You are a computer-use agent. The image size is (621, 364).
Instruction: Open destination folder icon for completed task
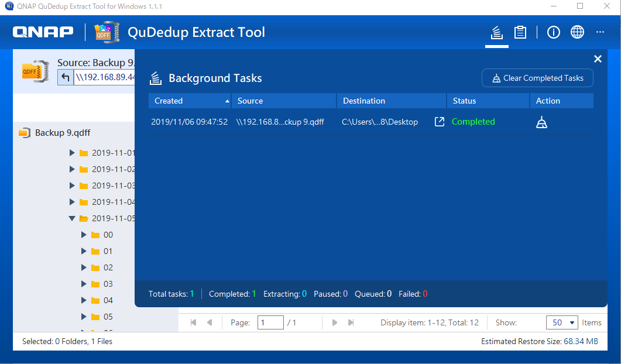coord(439,122)
